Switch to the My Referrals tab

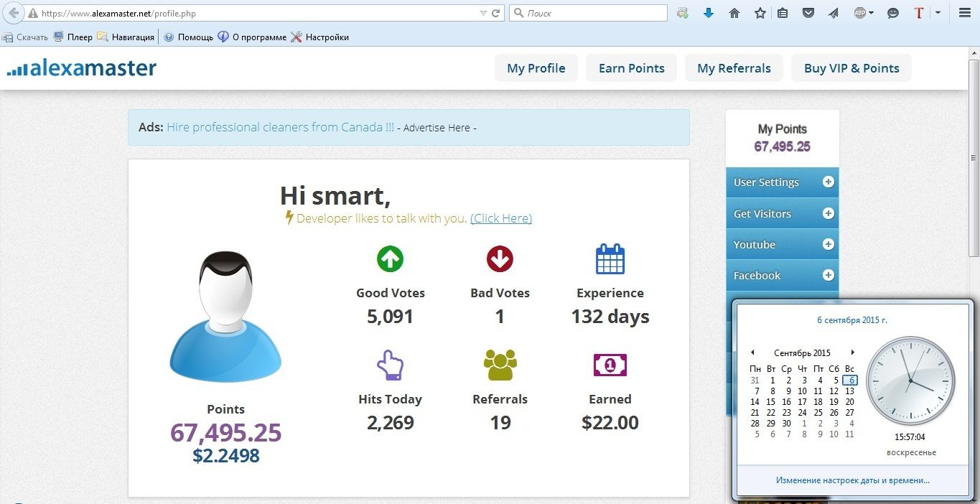point(734,68)
